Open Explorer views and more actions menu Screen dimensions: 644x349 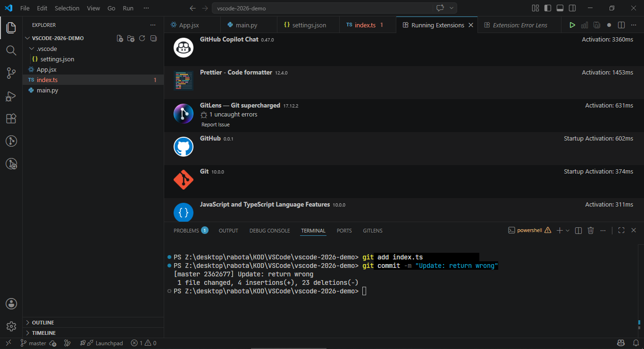[152, 25]
